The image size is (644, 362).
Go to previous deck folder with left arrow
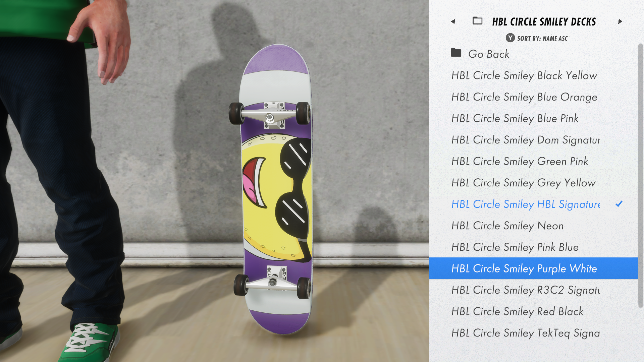pos(453,21)
